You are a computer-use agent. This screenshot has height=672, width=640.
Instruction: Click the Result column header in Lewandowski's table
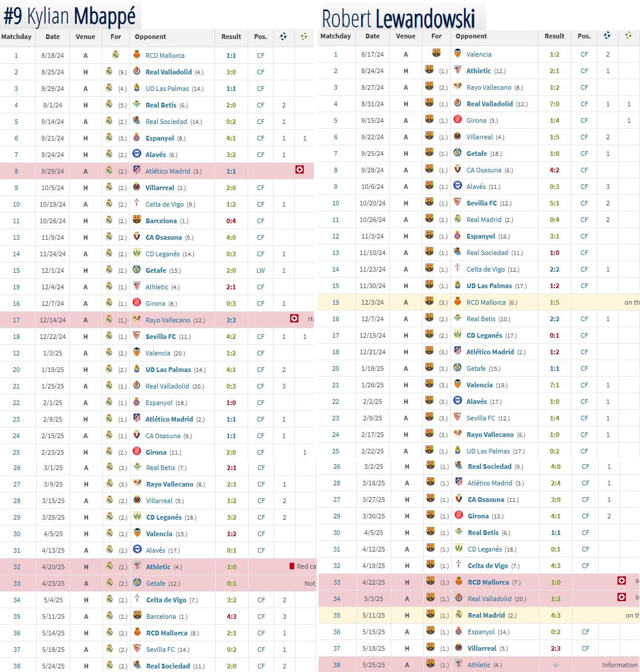coord(554,36)
